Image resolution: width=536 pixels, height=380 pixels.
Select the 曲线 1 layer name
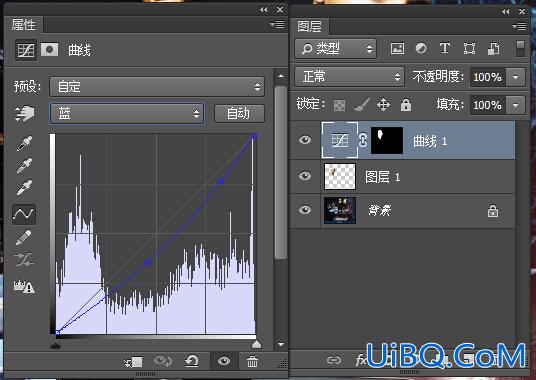coord(430,141)
